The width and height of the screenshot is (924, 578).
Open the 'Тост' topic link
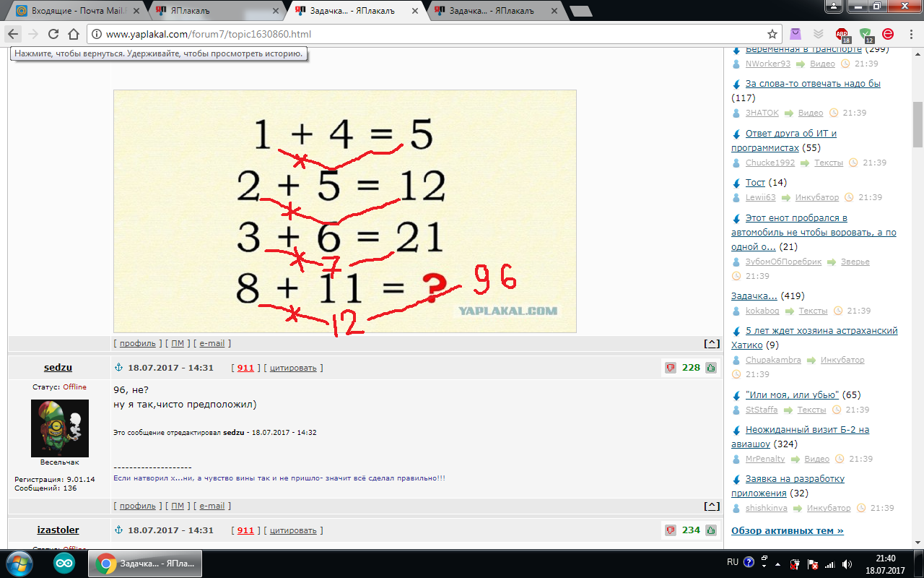pos(755,183)
